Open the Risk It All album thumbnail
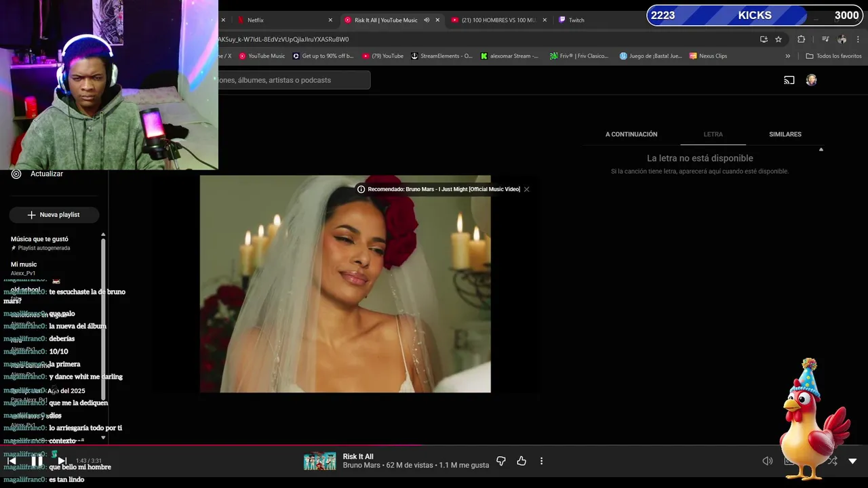The width and height of the screenshot is (868, 488). (x=319, y=461)
